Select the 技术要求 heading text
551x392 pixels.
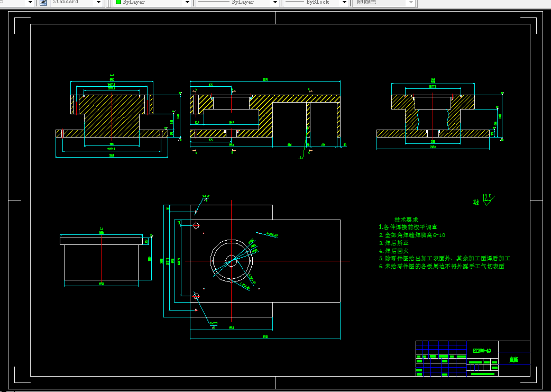point(406,220)
